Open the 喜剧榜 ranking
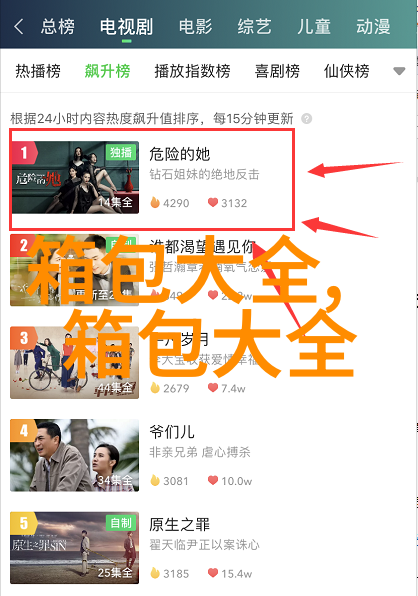The image size is (418, 596). tap(277, 71)
